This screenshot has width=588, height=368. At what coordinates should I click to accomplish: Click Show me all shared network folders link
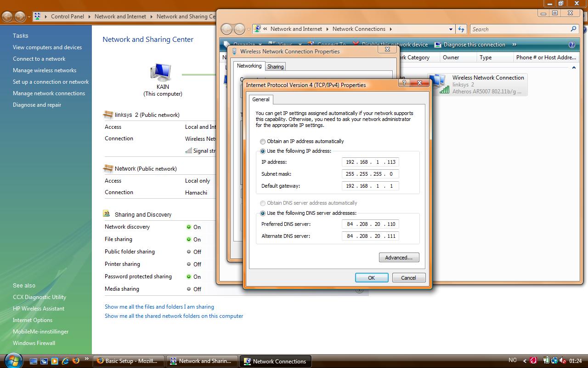(x=174, y=316)
